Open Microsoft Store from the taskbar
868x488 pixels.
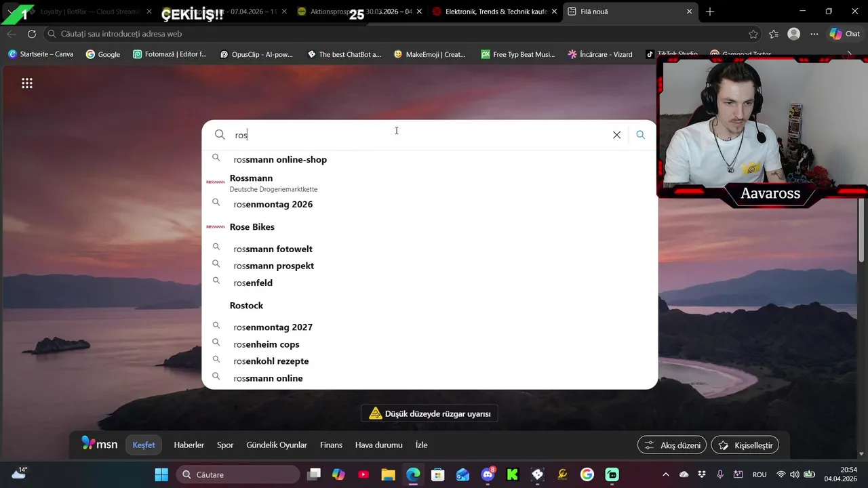(x=437, y=474)
